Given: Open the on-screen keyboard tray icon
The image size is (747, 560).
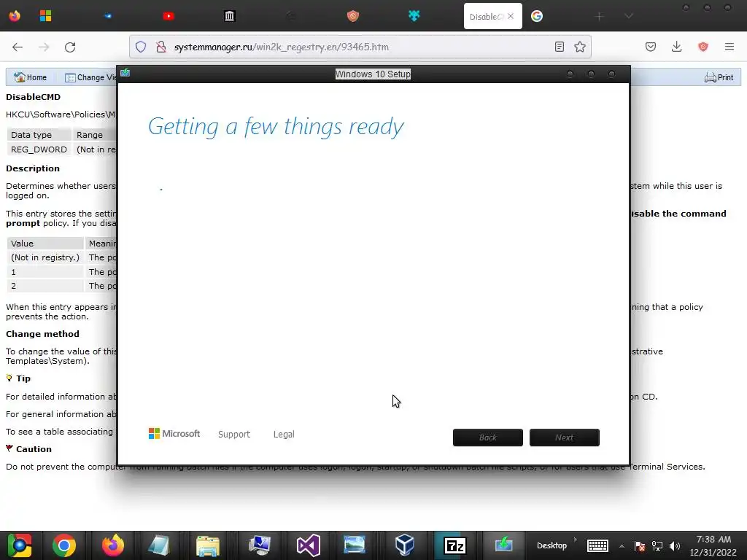Looking at the screenshot, I should (597, 545).
